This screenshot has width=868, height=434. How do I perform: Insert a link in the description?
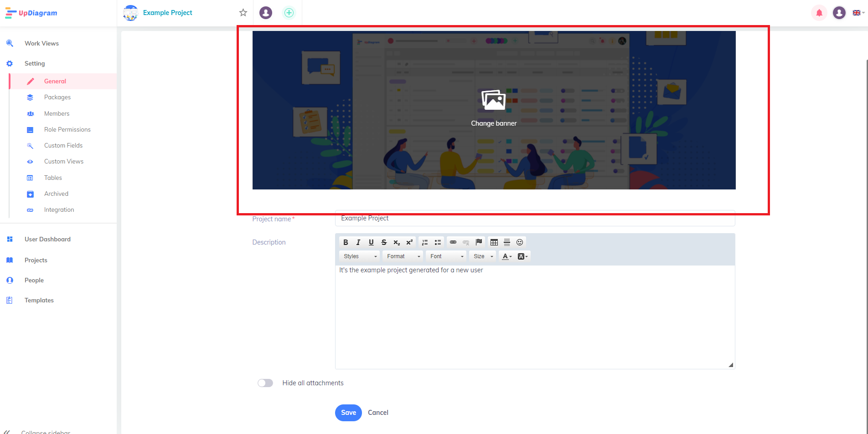point(453,242)
